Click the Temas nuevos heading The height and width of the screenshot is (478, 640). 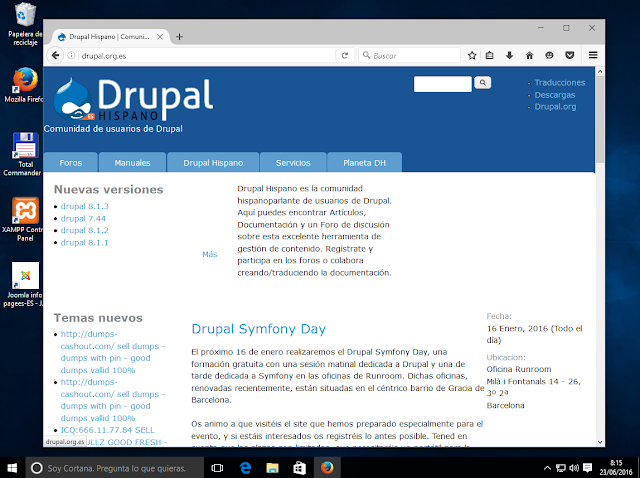(98, 318)
